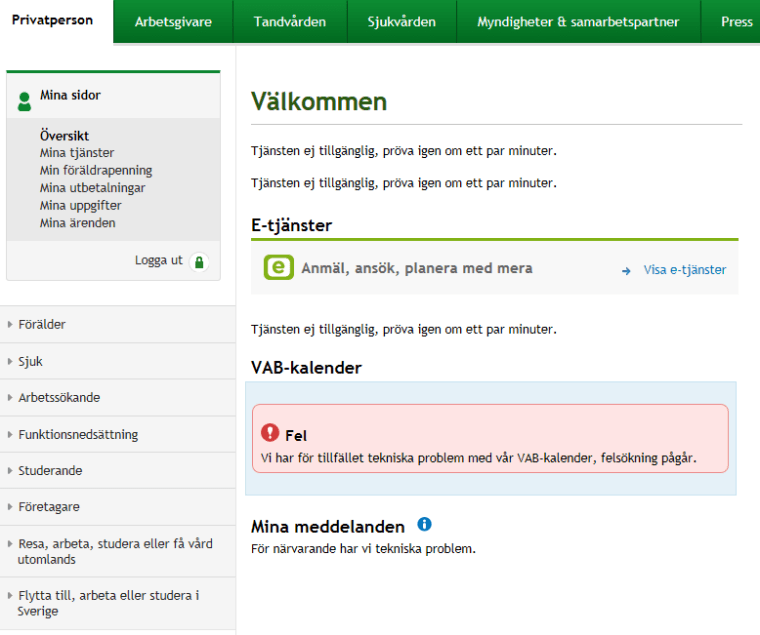Click the blue info icon by Mina meddelanden
The width and height of the screenshot is (760, 635).
(424, 525)
